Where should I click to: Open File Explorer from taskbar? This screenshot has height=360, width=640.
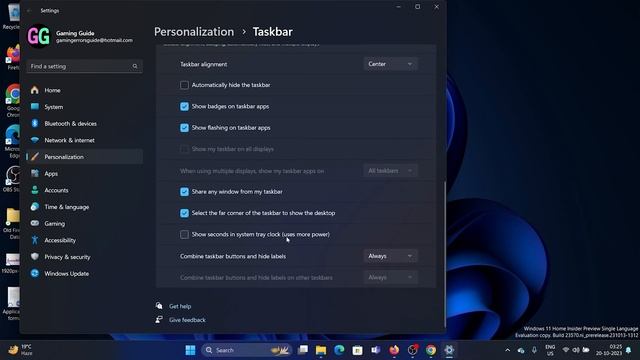(x=321, y=350)
